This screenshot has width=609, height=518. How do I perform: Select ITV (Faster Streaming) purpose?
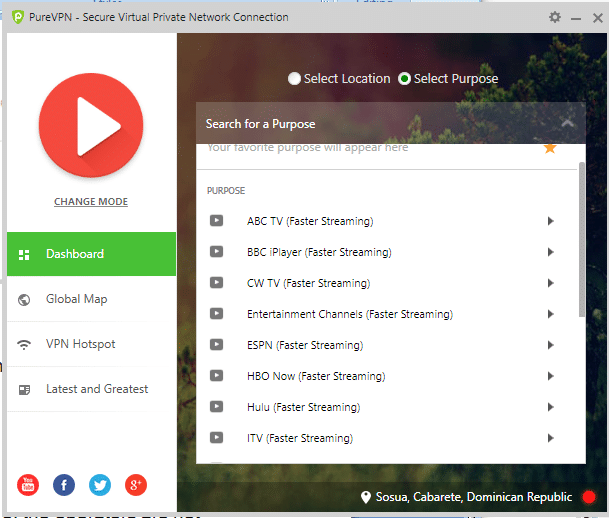pos(300,438)
